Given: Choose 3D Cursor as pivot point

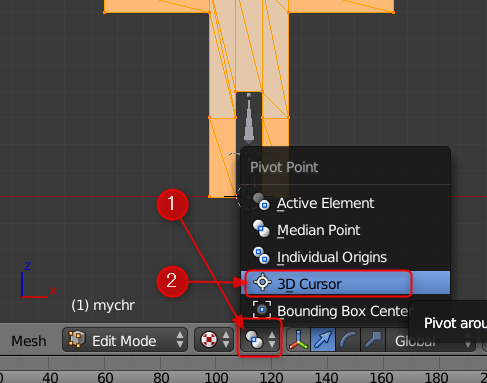Looking at the screenshot, I should [345, 284].
